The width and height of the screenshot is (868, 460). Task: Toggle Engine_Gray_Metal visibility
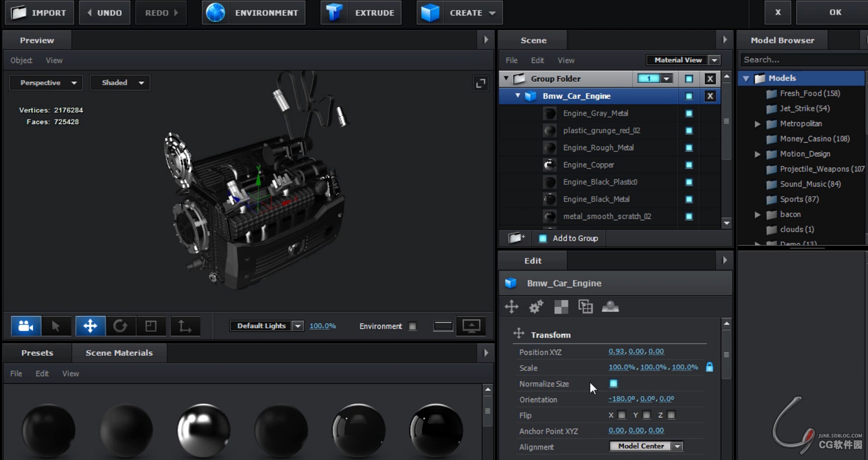689,113
